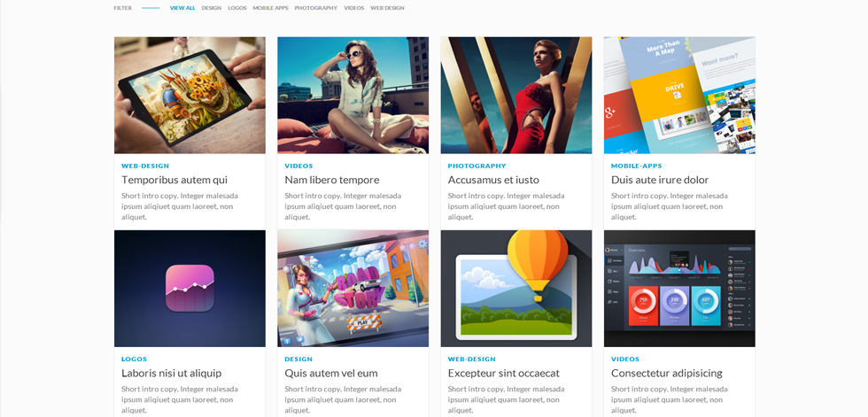This screenshot has width=868, height=417.
Task: Open the woman in sunglasses rooftop thumbnail
Action: [353, 95]
